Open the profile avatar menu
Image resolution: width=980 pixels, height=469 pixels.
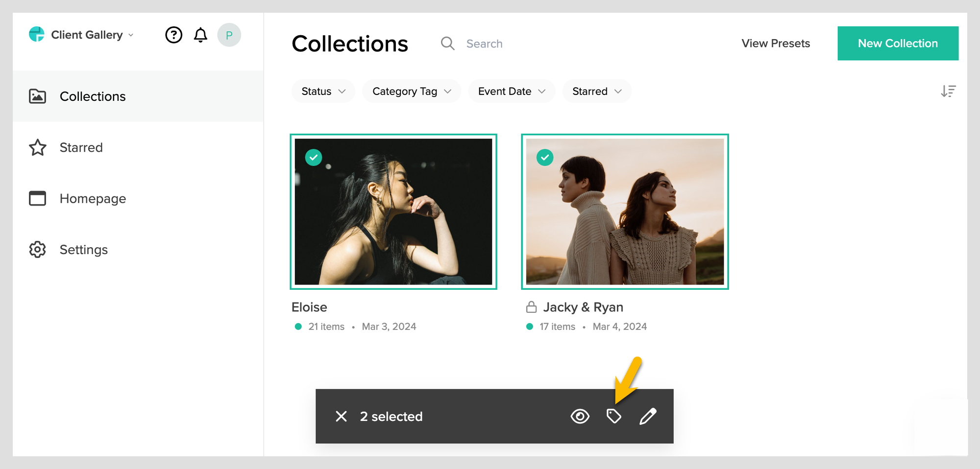[229, 35]
